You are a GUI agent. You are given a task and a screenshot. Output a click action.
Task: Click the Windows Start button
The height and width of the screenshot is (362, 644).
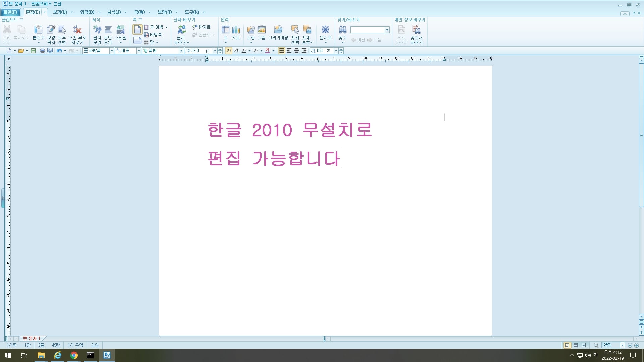[8, 355]
